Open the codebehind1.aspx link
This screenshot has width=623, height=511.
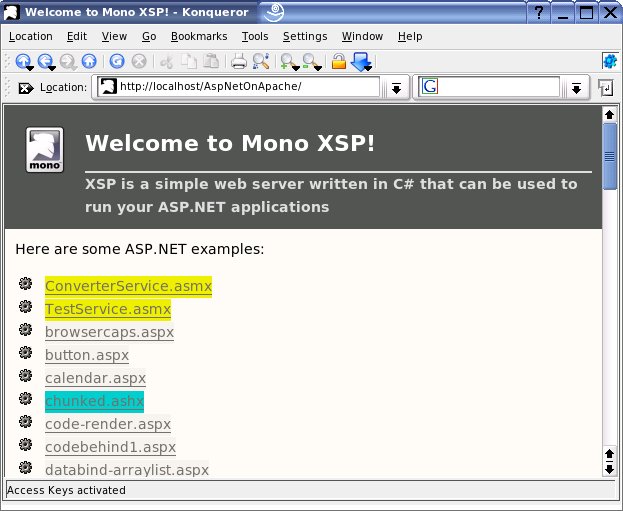pyautogui.click(x=110, y=447)
